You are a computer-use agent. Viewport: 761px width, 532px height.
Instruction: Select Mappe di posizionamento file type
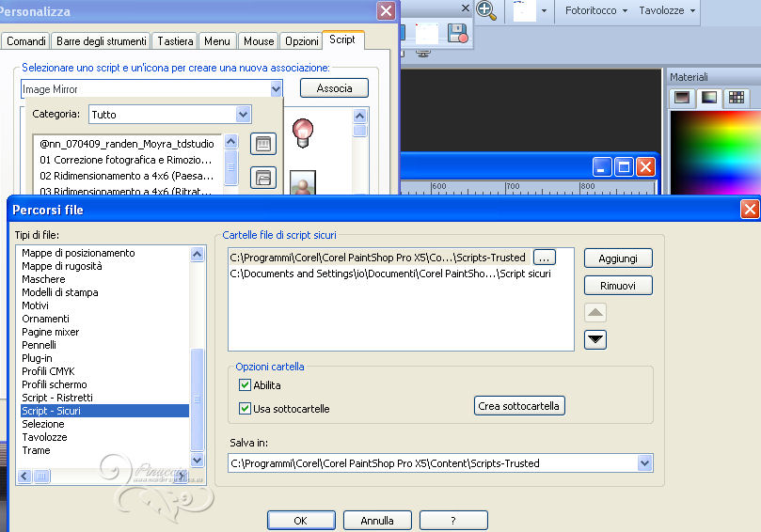point(78,253)
